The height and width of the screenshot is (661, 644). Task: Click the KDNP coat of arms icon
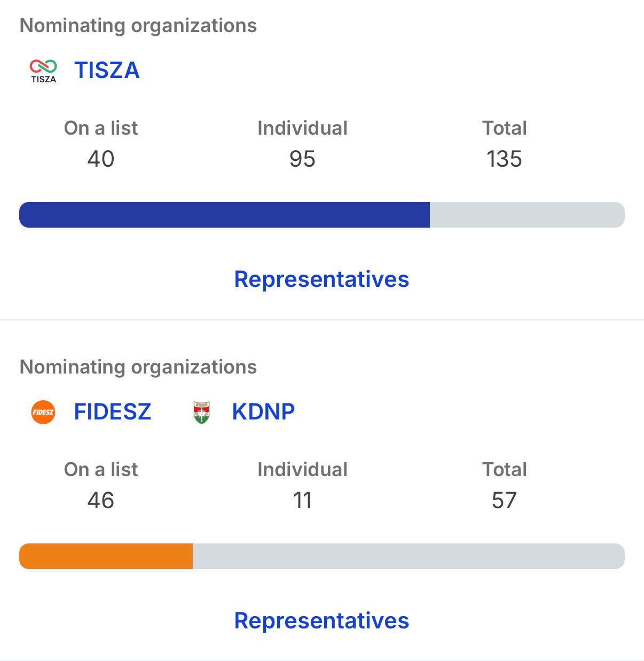(201, 413)
